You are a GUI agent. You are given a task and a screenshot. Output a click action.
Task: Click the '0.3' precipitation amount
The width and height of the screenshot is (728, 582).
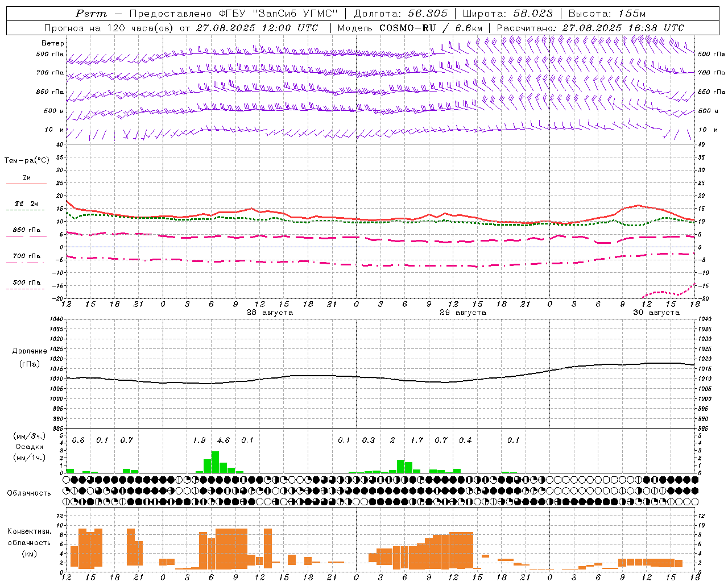point(369,440)
